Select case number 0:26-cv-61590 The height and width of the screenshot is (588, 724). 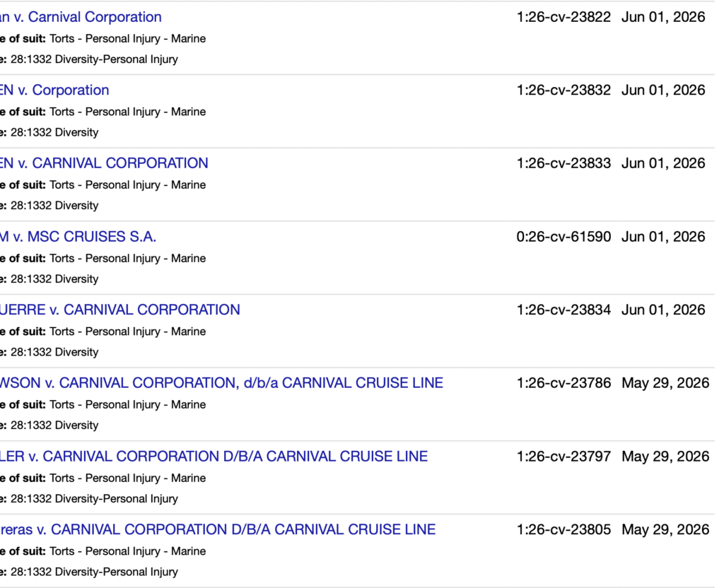pos(564,237)
